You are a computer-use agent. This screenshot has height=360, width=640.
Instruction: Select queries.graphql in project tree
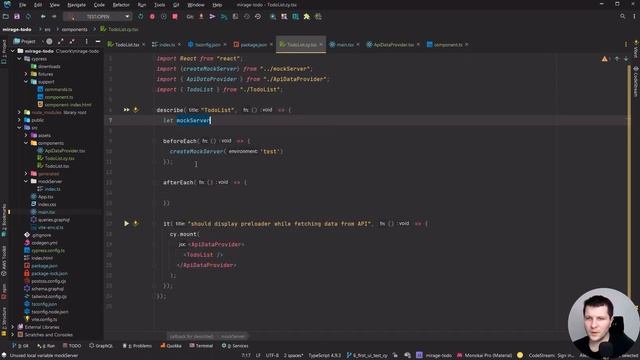pyautogui.click(x=53, y=220)
